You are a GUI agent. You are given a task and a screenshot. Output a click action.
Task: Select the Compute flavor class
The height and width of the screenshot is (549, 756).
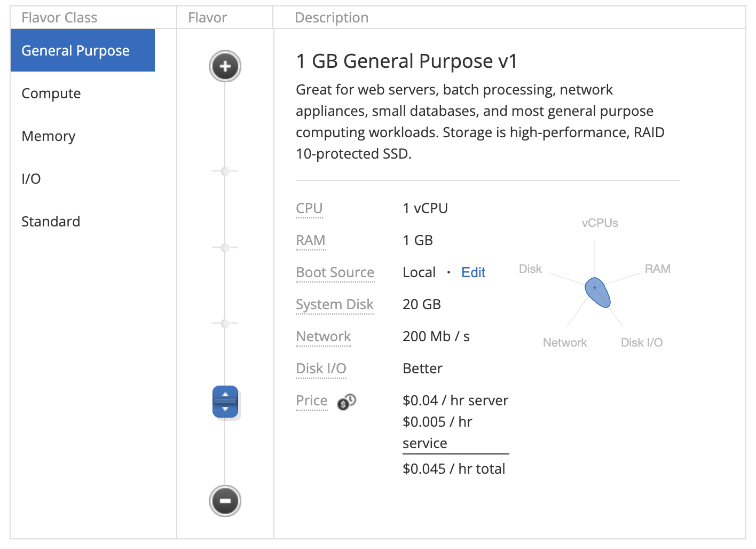tap(51, 93)
